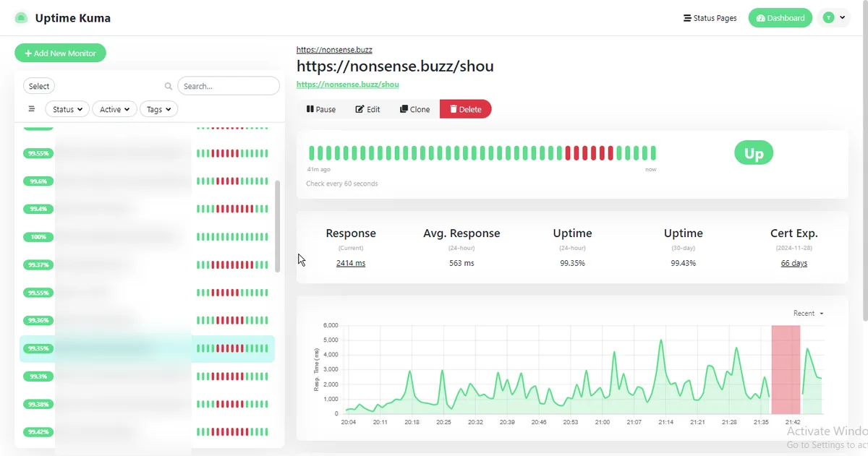The width and height of the screenshot is (868, 456).
Task: Edit the monitor settings
Action: [x=367, y=109]
